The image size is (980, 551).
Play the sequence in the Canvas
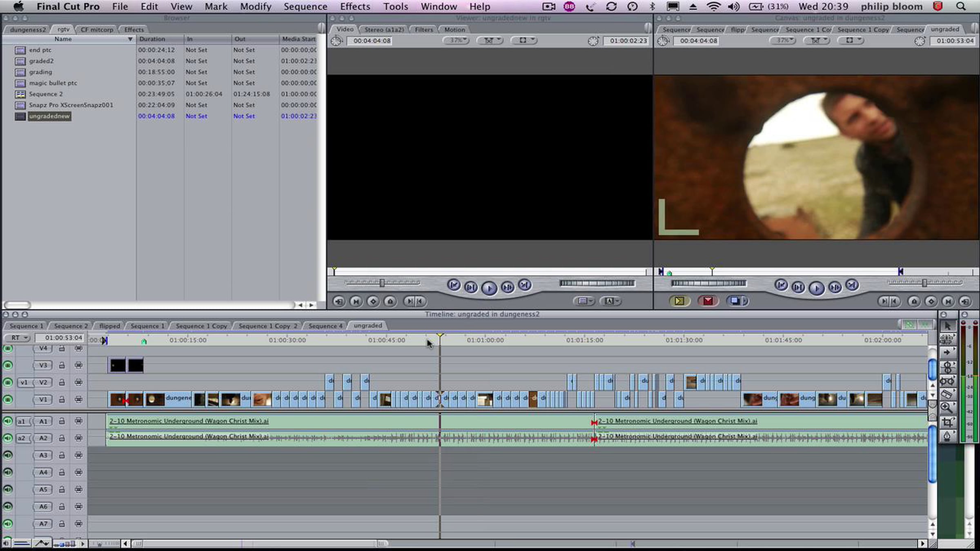click(816, 288)
